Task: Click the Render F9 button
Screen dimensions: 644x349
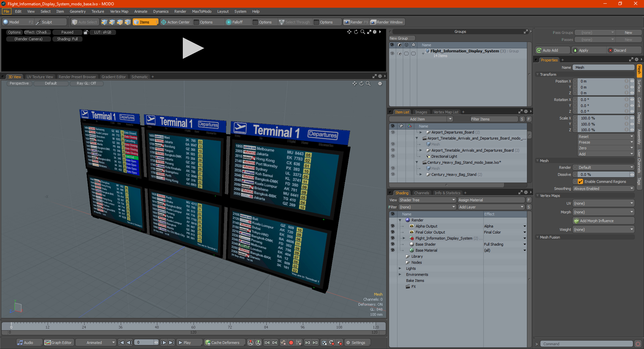Action: (356, 22)
